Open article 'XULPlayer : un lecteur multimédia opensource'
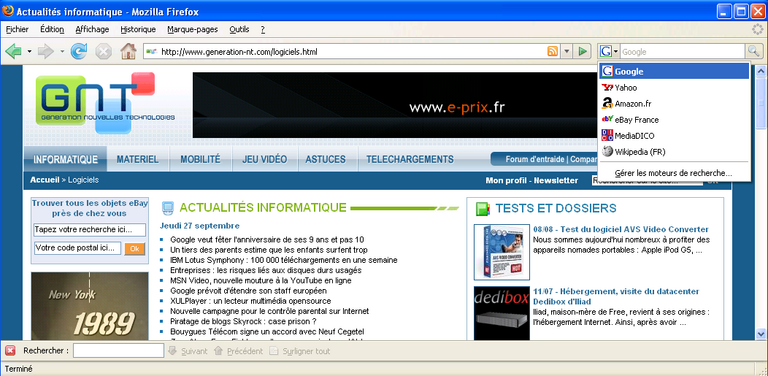768x376 pixels. click(250, 301)
